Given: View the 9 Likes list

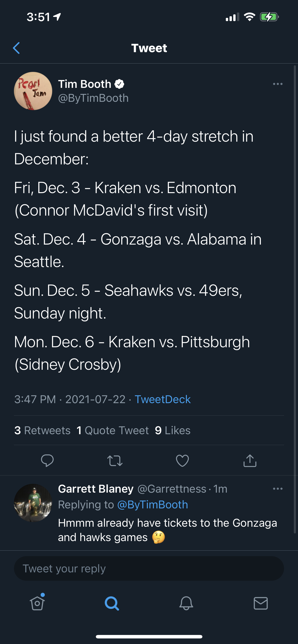Looking at the screenshot, I should click(x=173, y=430).
